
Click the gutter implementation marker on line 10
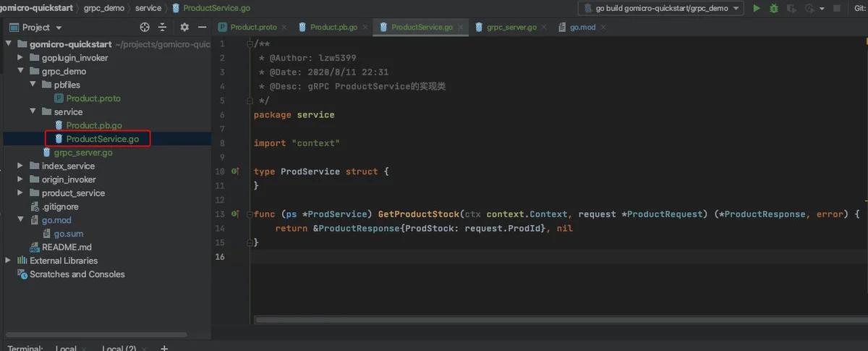pos(235,172)
